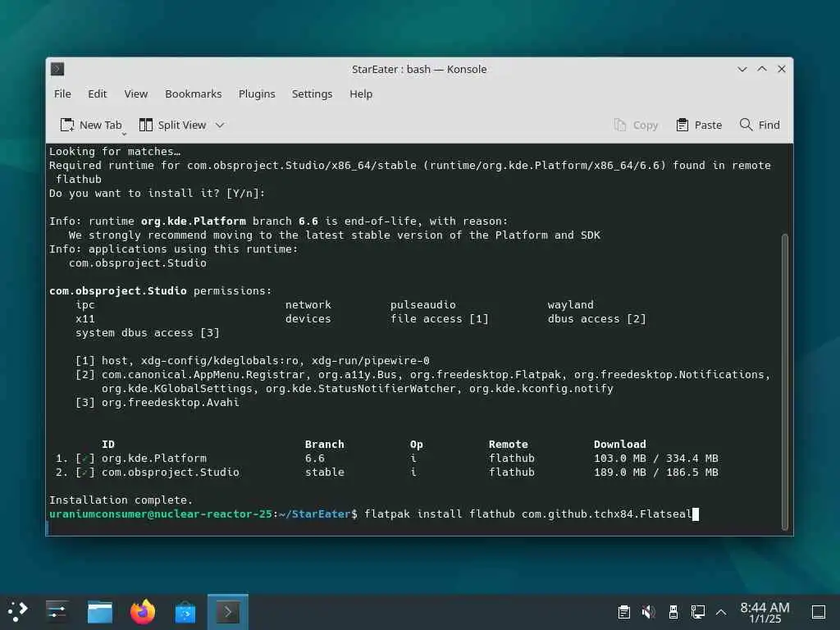Viewport: 840px width, 630px height.
Task: Open the Bookmarks menu
Action: click(193, 94)
